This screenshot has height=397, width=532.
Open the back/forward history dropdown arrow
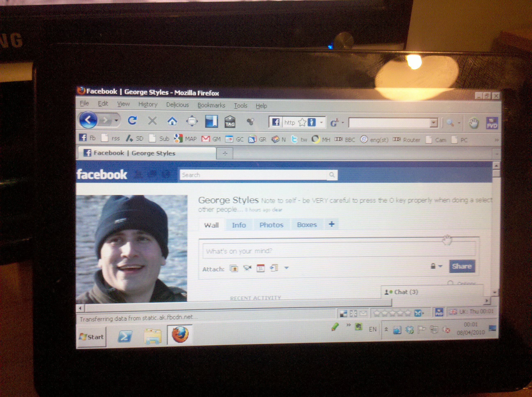pos(116,120)
